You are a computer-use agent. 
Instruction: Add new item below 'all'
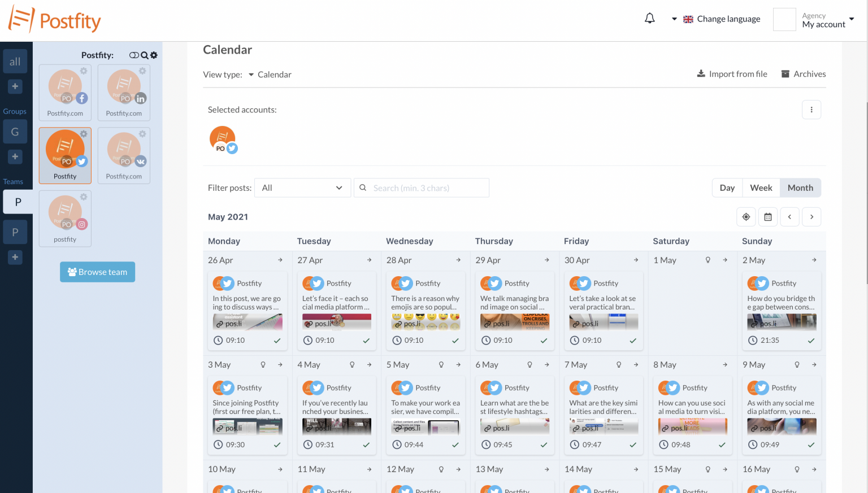click(x=15, y=86)
